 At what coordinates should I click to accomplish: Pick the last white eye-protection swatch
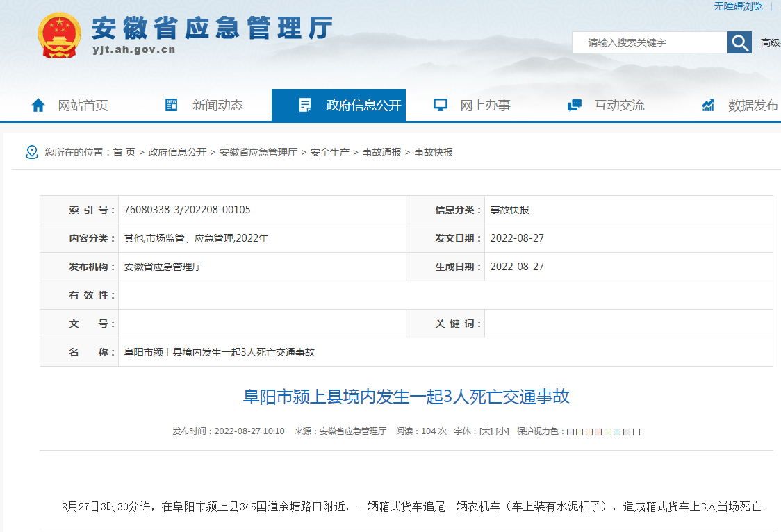point(636,432)
